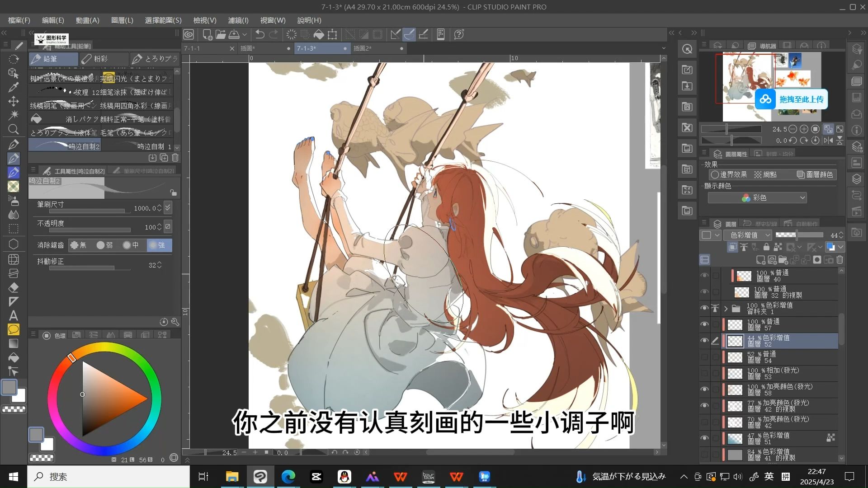Click the smartphone connect icon in command bar

click(441, 34)
